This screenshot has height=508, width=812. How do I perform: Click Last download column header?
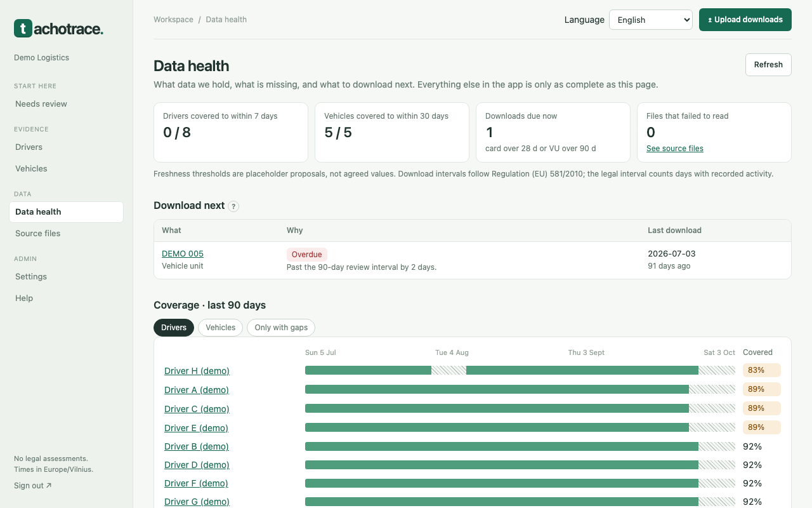tap(674, 231)
